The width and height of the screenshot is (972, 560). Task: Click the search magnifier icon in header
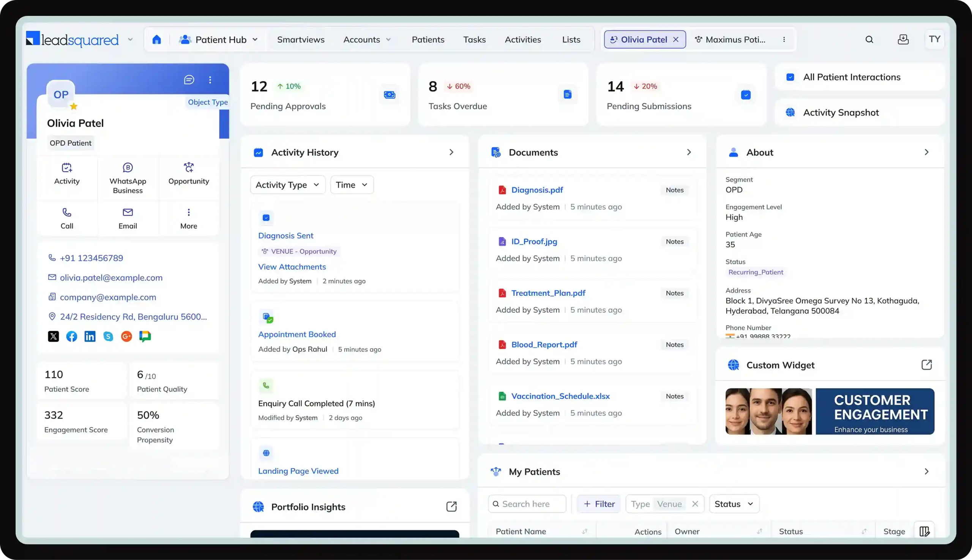pos(869,39)
